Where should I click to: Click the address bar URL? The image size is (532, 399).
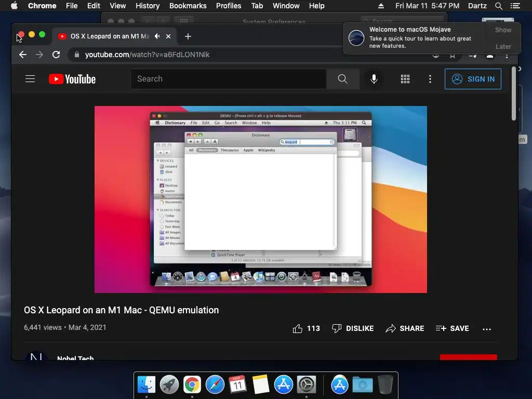pos(147,55)
